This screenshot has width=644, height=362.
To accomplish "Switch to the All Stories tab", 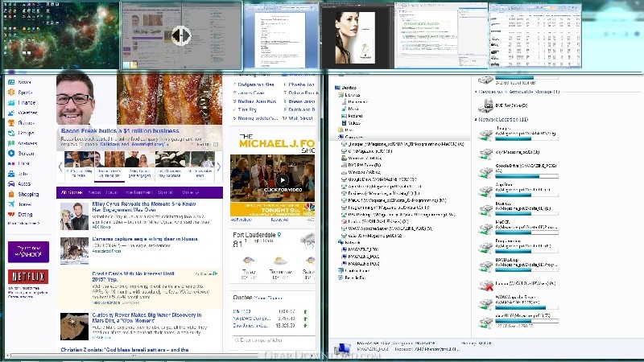I will point(72,192).
